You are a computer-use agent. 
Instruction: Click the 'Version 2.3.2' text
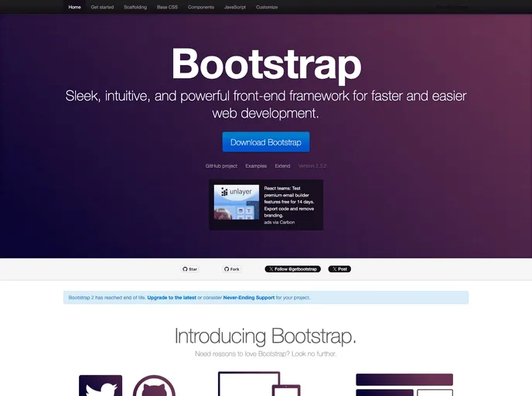[312, 166]
